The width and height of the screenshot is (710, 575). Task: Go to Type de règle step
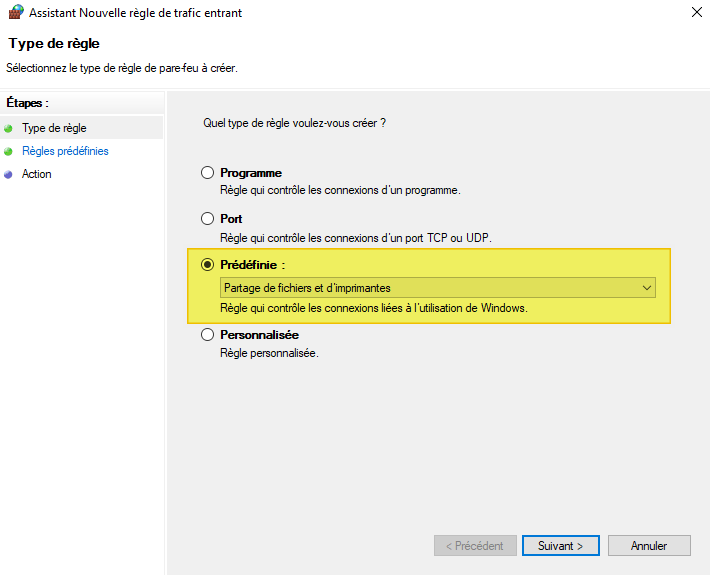pyautogui.click(x=54, y=128)
